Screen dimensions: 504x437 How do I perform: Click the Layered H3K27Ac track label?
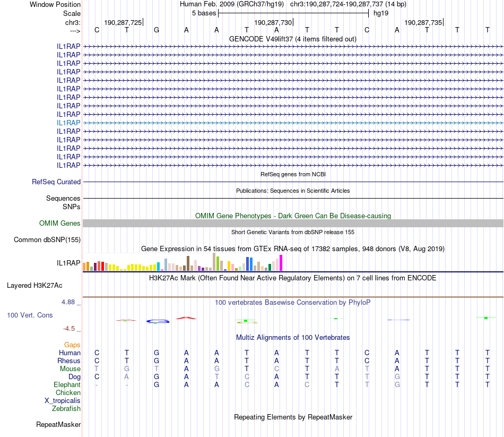34,286
